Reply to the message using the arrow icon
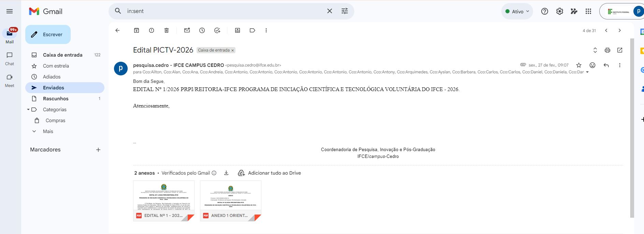This screenshot has height=234, width=644. pyautogui.click(x=606, y=65)
